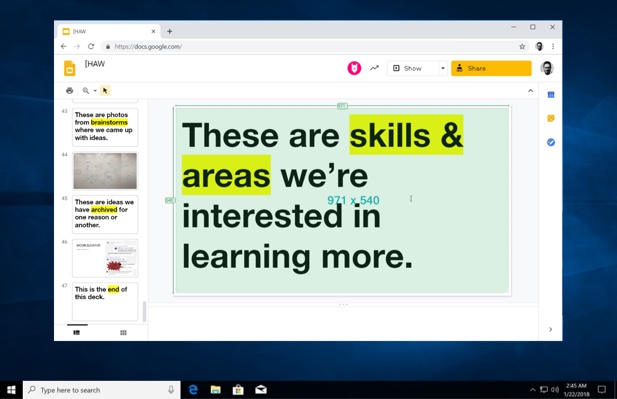Image resolution: width=617 pixels, height=399 pixels.
Task: Open the zoom level dropdown arrow
Action: click(x=95, y=91)
